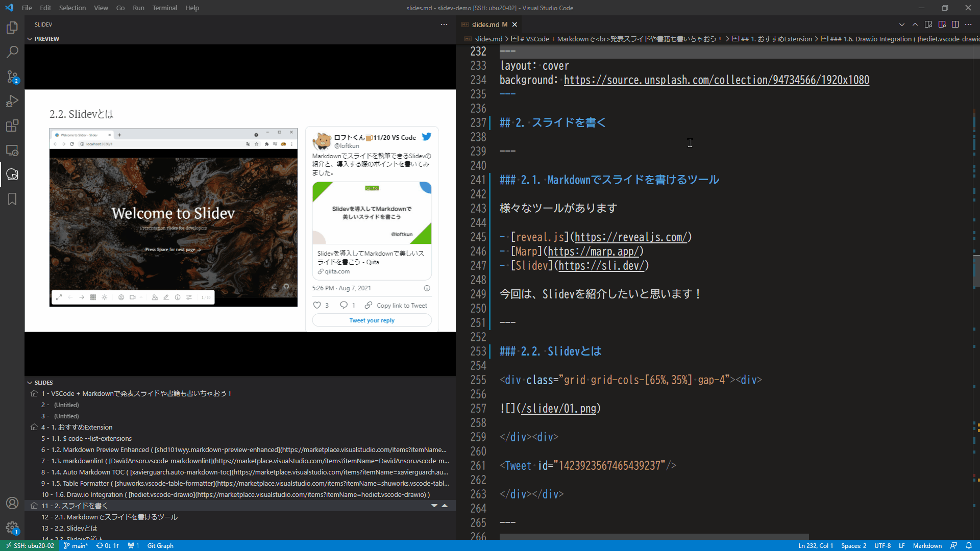Viewport: 980px width, 551px height.
Task: Click the editor horizontal scrollbar
Action: (653, 537)
